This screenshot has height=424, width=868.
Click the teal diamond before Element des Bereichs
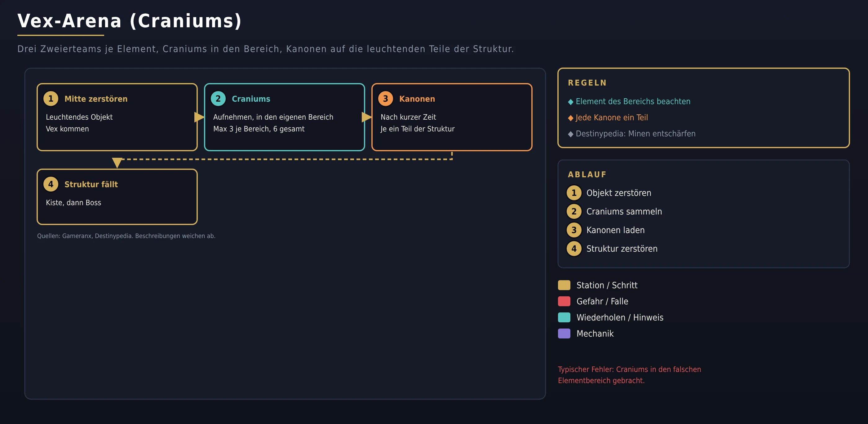tap(570, 102)
